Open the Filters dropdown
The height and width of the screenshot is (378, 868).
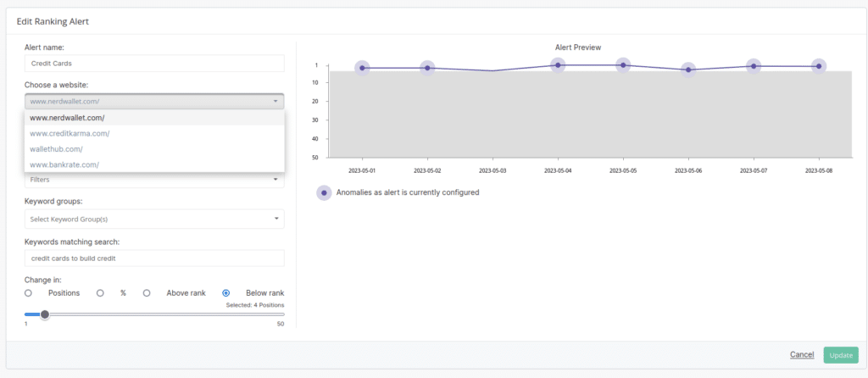pyautogui.click(x=154, y=180)
